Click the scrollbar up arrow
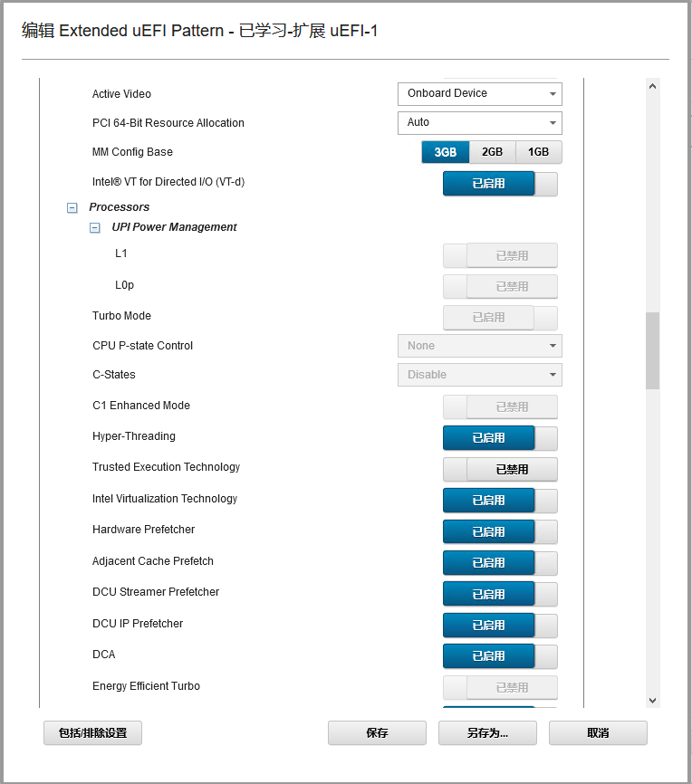Screen dimensions: 692x784 (x=652, y=87)
